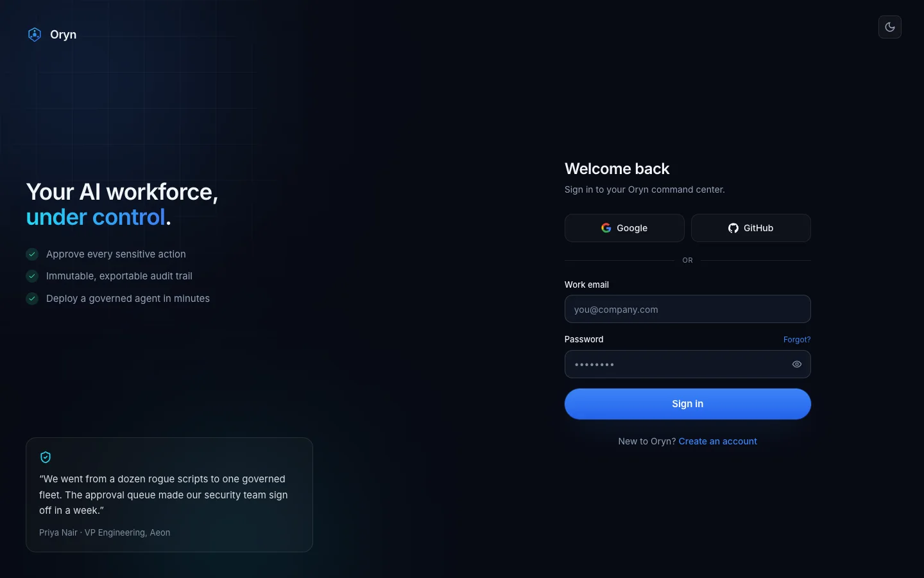This screenshot has width=924, height=578.
Task: Focus the Password input field
Action: pos(688,364)
